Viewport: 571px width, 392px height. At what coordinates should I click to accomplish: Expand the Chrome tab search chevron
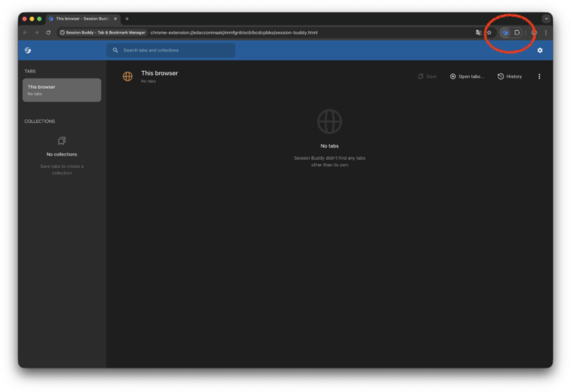click(546, 18)
